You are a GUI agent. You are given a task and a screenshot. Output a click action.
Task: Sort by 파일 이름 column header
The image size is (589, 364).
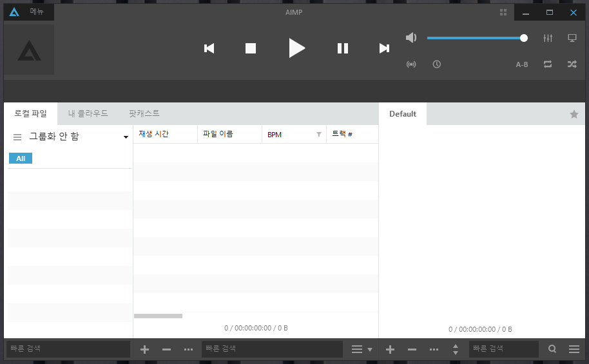click(x=229, y=134)
